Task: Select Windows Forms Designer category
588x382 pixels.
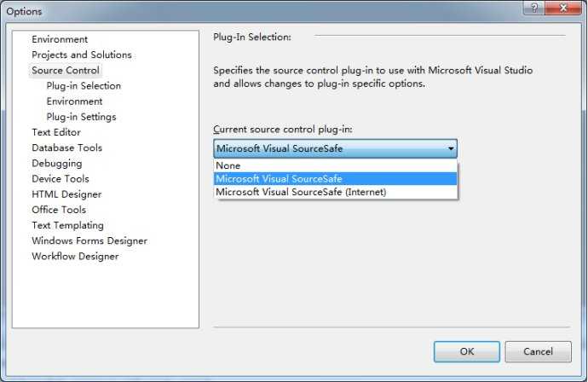Action: click(89, 241)
